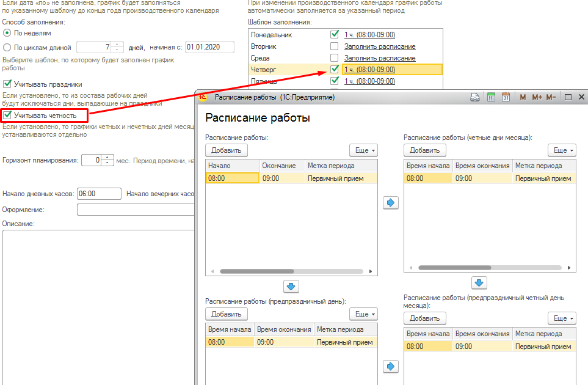Open the 'Еще' dropdown for even days schedule
Viewport: 588px width, 385px height.
pyautogui.click(x=561, y=150)
